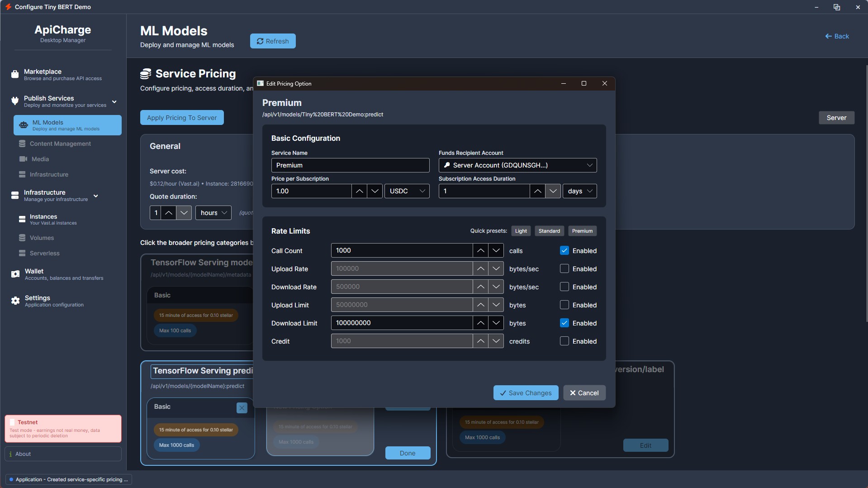Expand the Publish Services section
Screen dimensions: 868x488
114,101
